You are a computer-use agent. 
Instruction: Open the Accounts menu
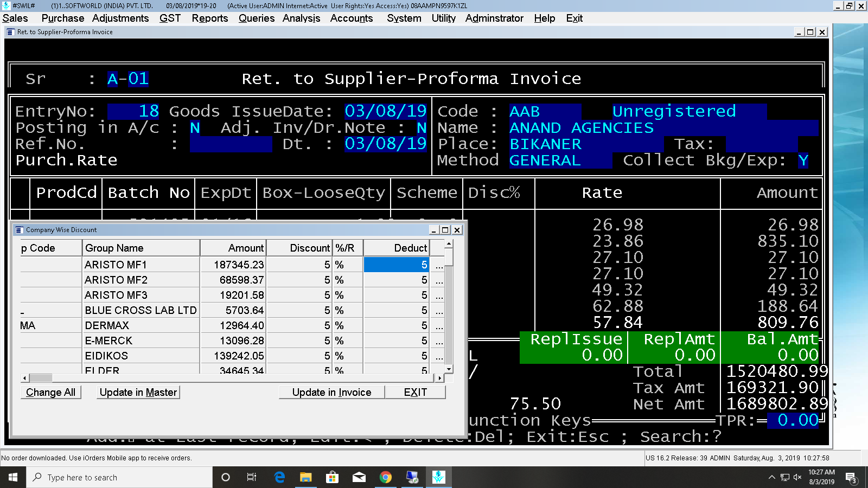352,18
